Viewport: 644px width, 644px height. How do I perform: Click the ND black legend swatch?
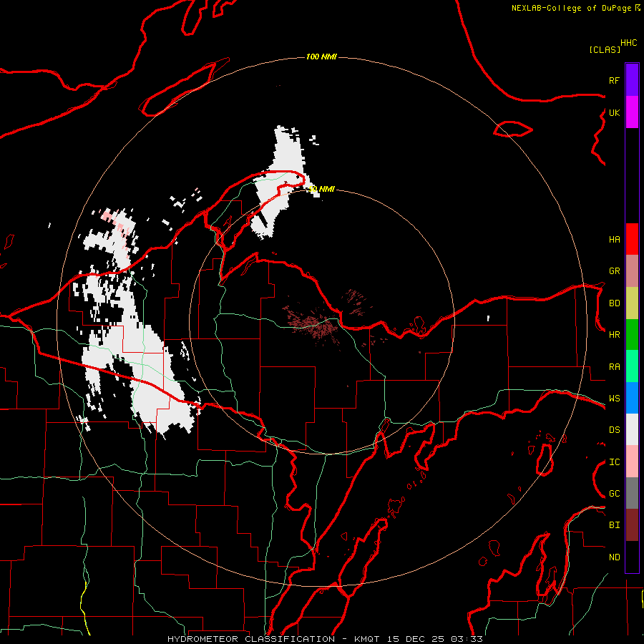(x=632, y=557)
